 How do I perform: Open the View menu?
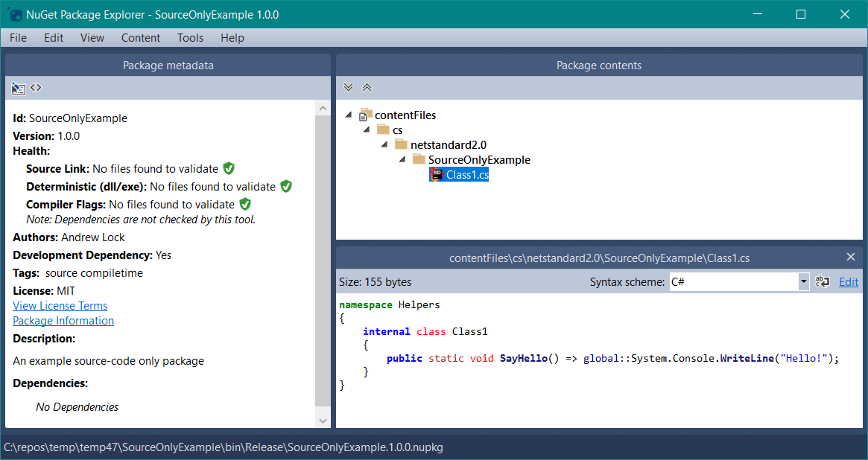92,38
